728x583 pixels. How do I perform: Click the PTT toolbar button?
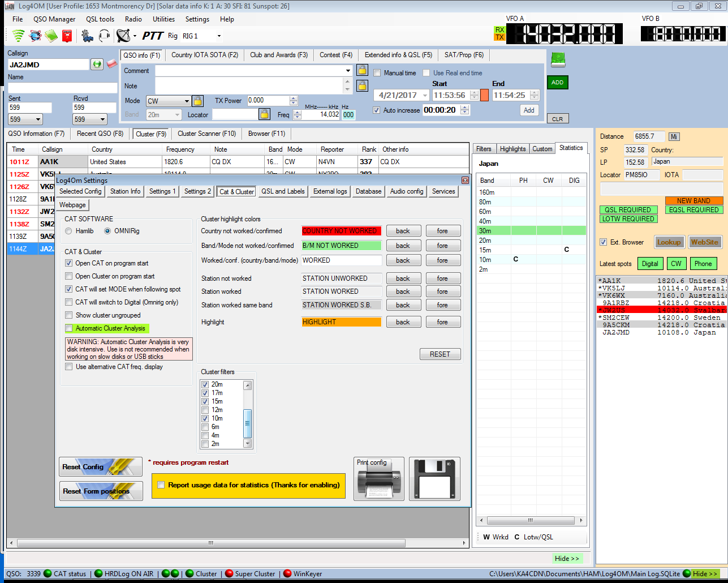pyautogui.click(x=153, y=36)
